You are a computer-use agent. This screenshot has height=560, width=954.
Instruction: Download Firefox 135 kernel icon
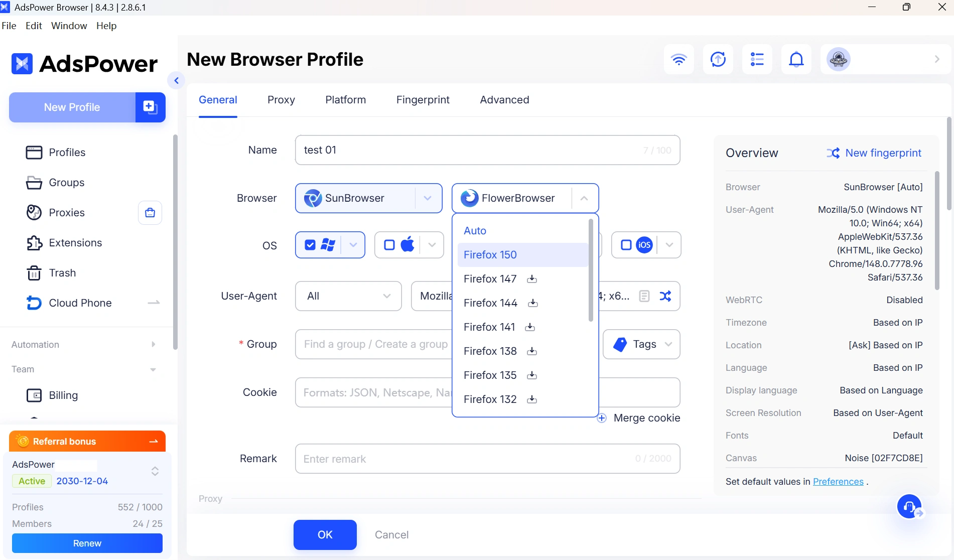tap(532, 375)
